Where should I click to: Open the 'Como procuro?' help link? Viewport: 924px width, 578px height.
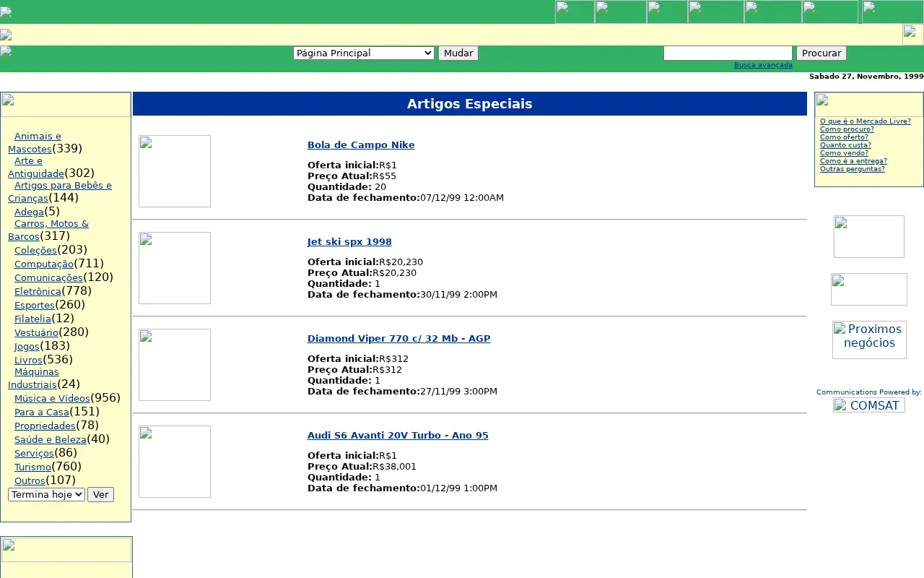pyautogui.click(x=847, y=129)
